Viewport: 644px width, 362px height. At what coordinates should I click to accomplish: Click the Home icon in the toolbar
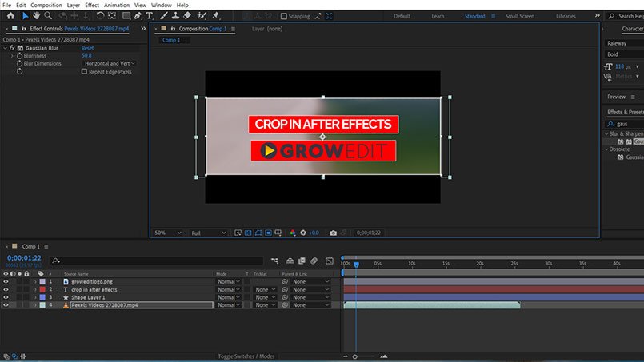[x=10, y=16]
